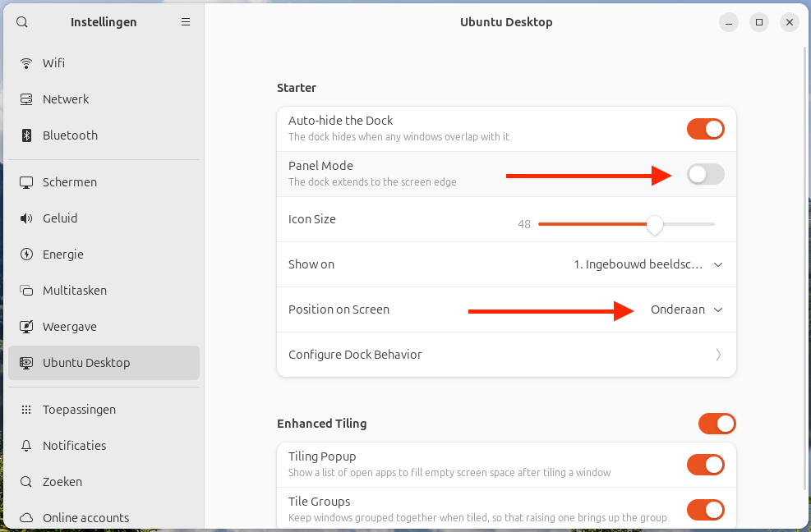The height and width of the screenshot is (532, 811).
Task: Turn off the Enhanced Tiling switch
Action: point(717,424)
